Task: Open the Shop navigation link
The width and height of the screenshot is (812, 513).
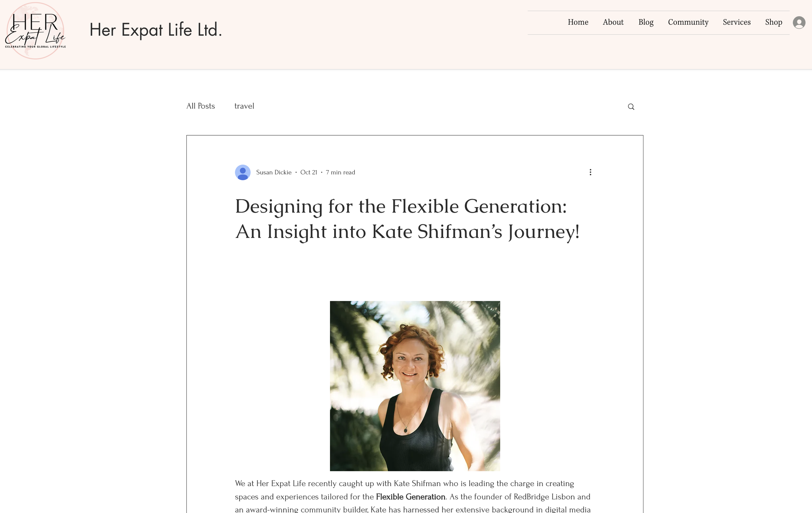Action: (774, 22)
